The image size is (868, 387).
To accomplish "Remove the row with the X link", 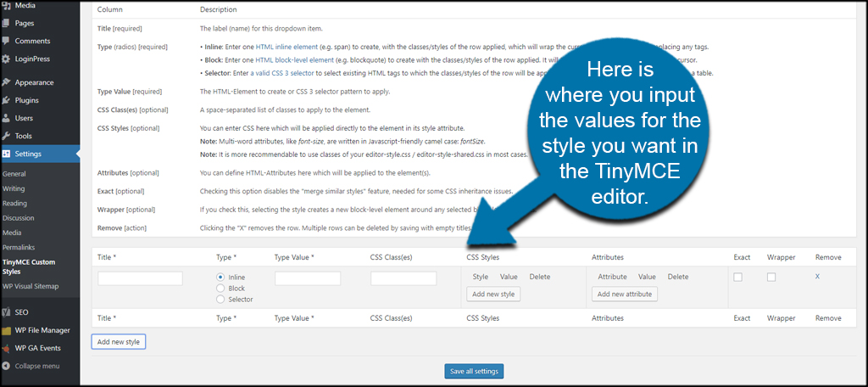I will pos(818,276).
